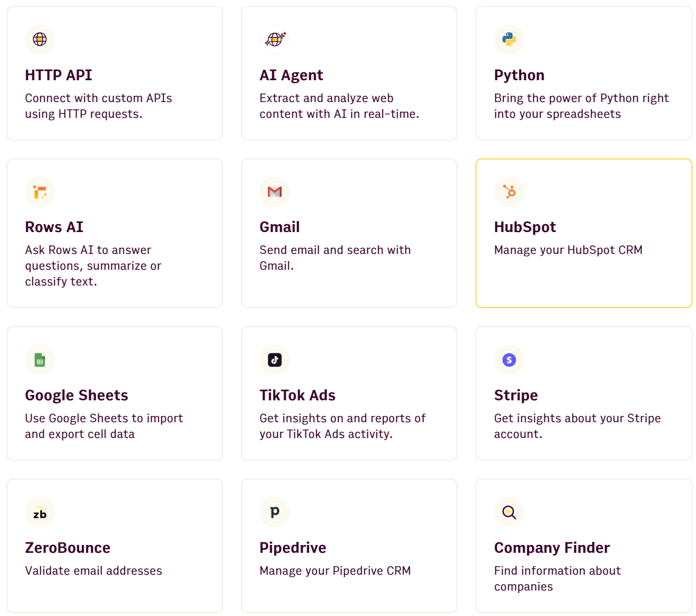Click the Gmail title link

[x=279, y=227]
